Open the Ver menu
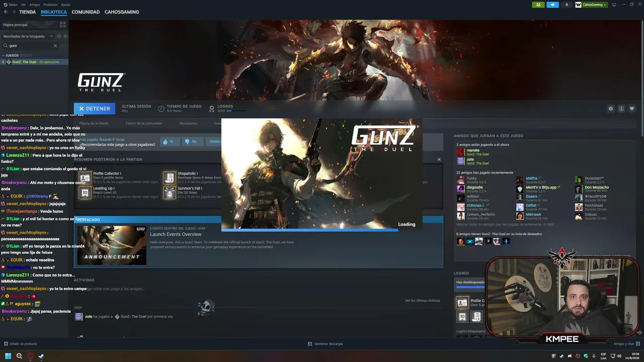Screen dimensions: 644x362 point(24,5)
